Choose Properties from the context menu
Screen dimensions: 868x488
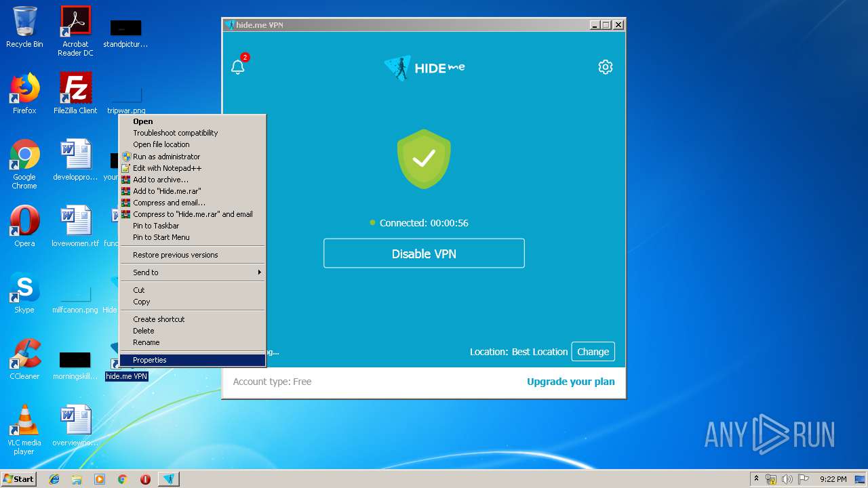click(x=193, y=360)
